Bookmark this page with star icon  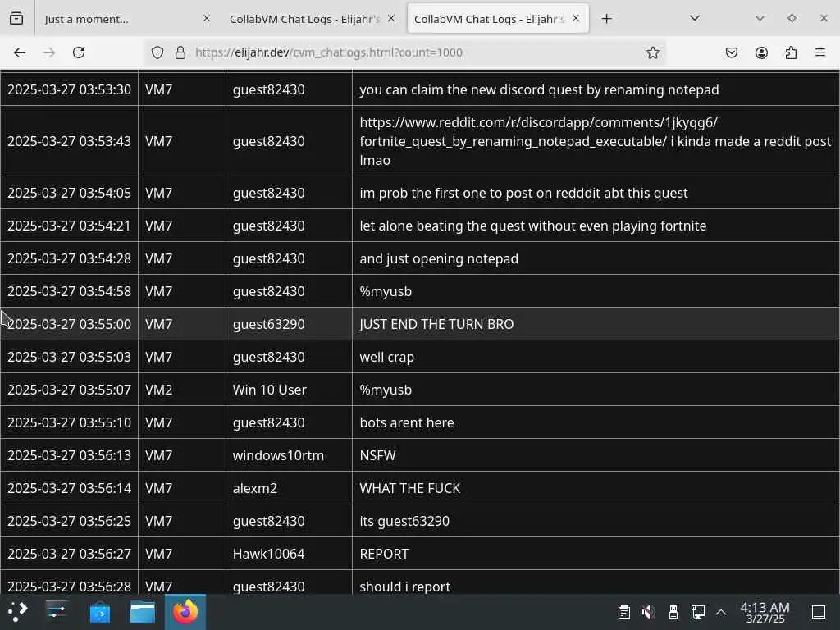[652, 52]
